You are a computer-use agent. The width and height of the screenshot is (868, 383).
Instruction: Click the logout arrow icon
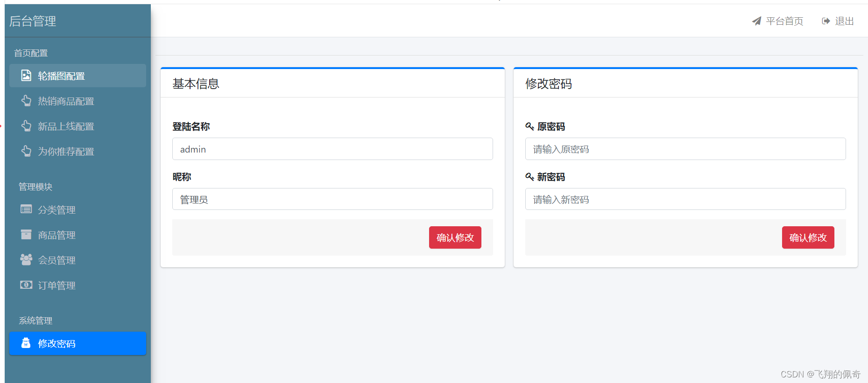click(826, 21)
